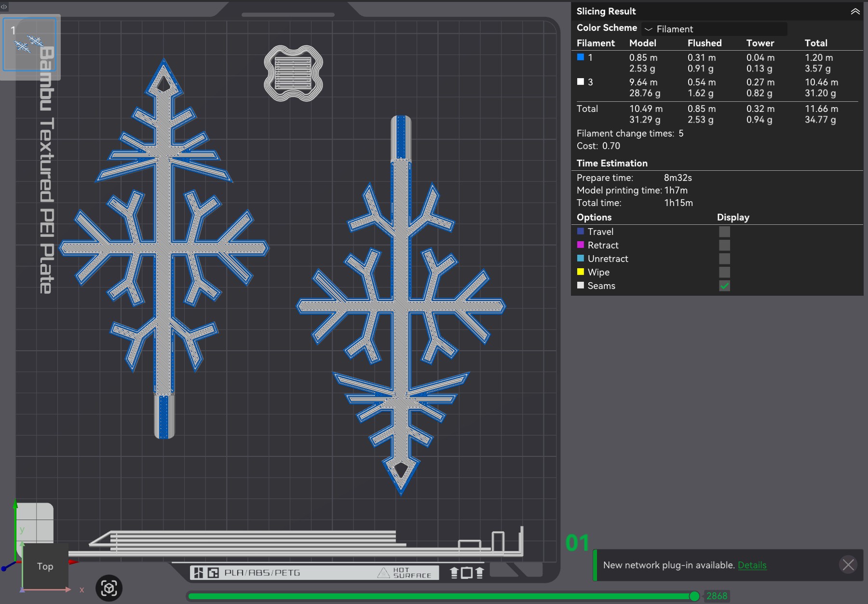
Task: Collapse the Slicing Result panel
Action: (855, 11)
